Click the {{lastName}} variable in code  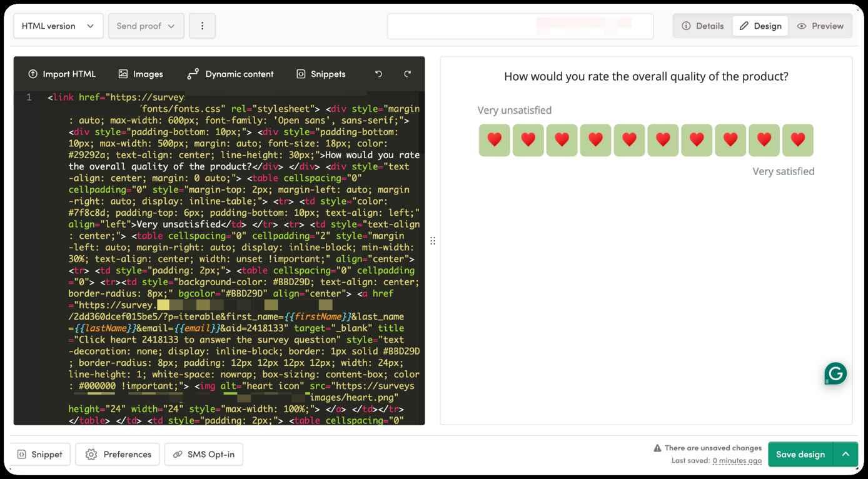[106, 328]
